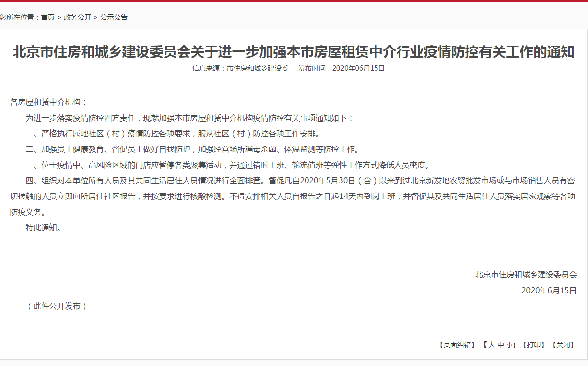
Task: Set font size to 大 (large)
Action: coord(491,345)
